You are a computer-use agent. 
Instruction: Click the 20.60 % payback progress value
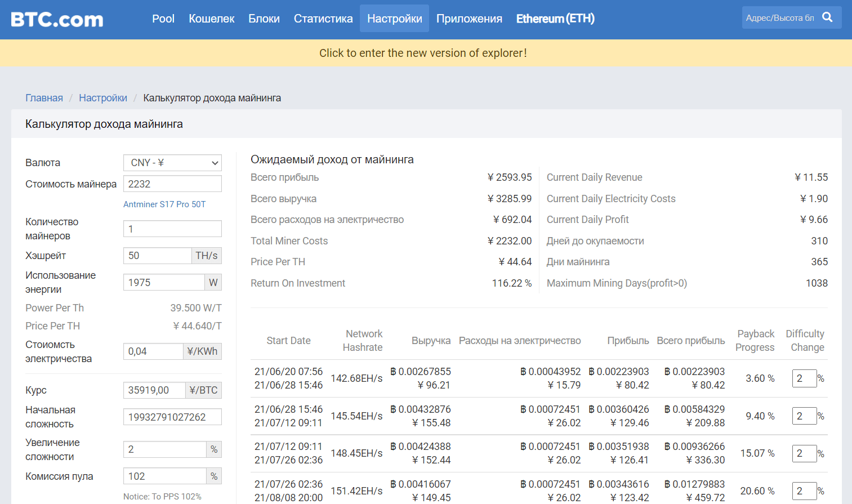[x=757, y=491]
